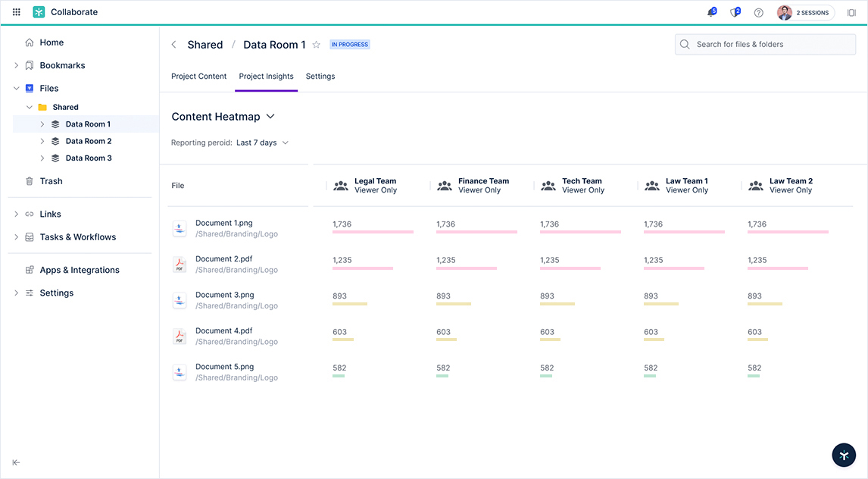Expand the Bookmarks section
This screenshot has width=868, height=479.
pyautogui.click(x=17, y=66)
